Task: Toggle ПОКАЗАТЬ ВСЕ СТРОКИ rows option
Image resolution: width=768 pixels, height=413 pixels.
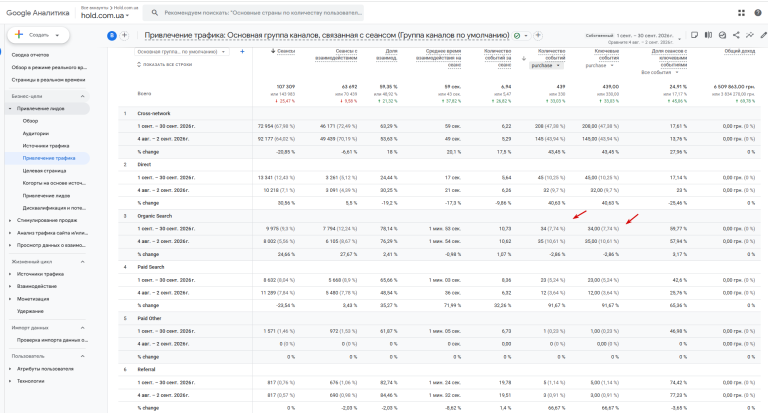Action: pyautogui.click(x=165, y=64)
